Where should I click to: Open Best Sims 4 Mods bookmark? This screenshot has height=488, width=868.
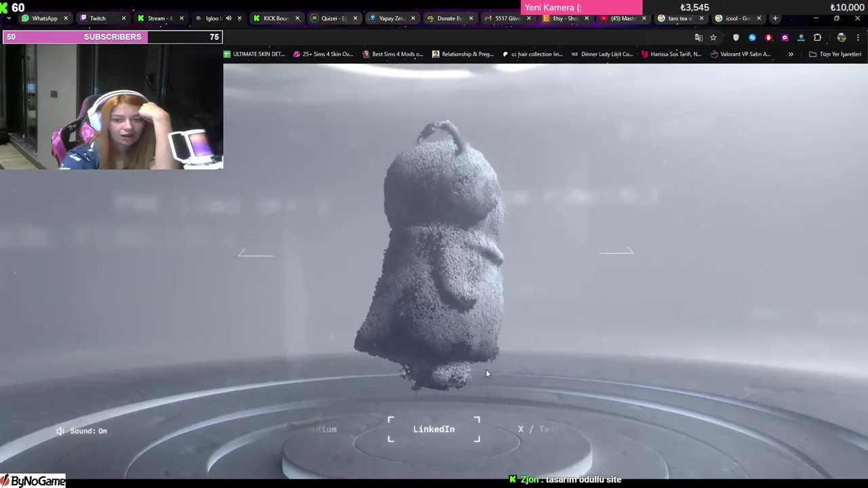(393, 54)
